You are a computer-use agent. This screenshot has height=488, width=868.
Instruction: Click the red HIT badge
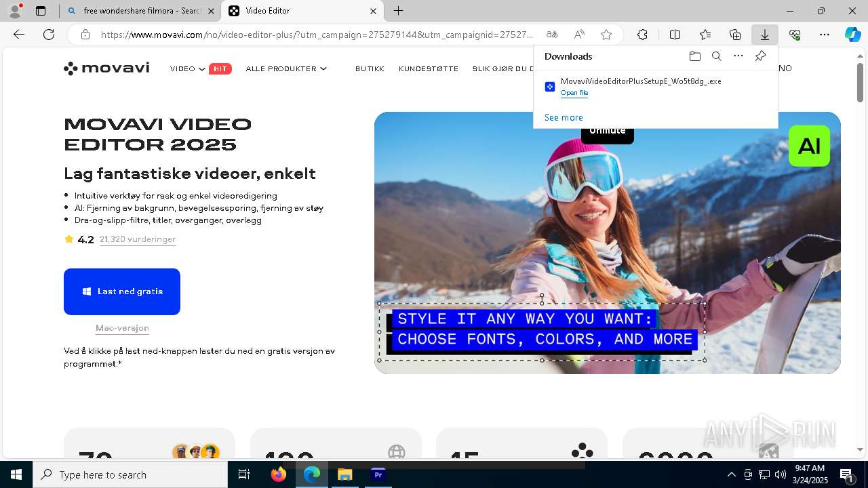coord(220,68)
